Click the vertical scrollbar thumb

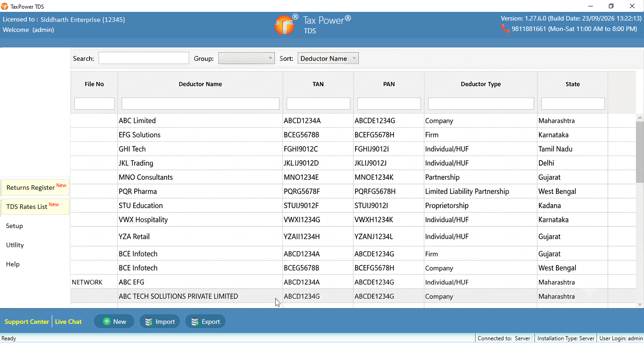(640, 152)
